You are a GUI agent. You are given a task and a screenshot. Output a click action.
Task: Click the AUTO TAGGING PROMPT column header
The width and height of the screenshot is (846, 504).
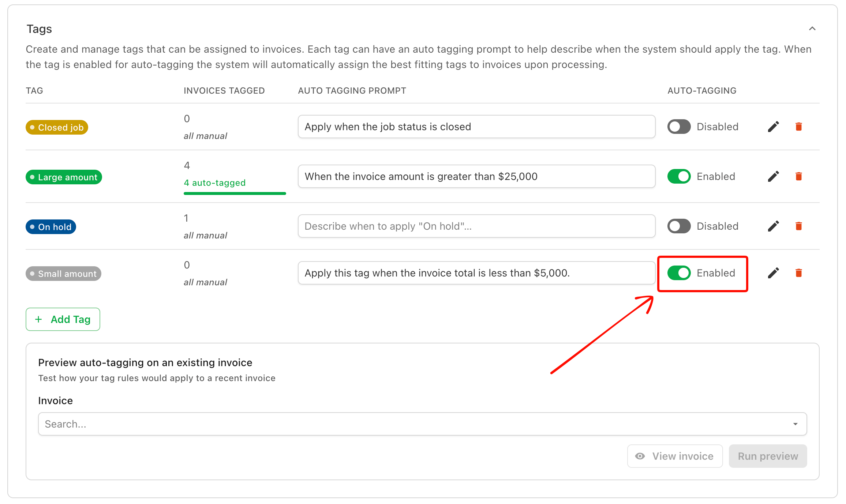click(352, 91)
